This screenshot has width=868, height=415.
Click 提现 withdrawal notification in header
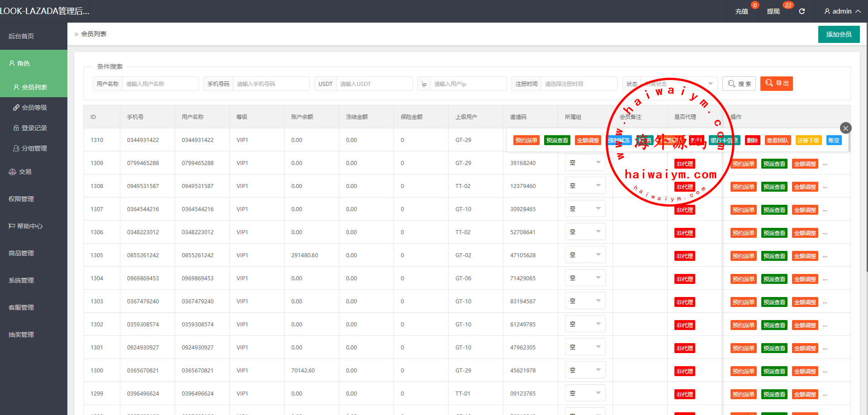[x=773, y=11]
